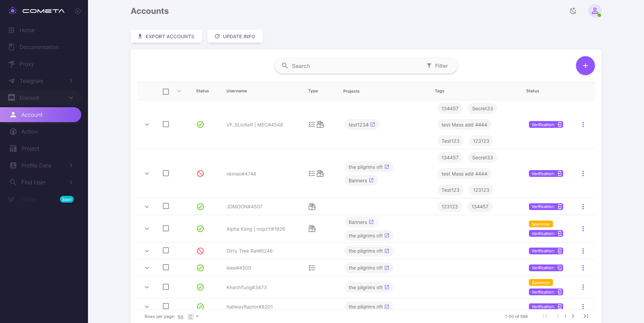The image size is (644, 323).
Task: Select checkbox for Dirty Tree Rat#6246
Action: 166,250
